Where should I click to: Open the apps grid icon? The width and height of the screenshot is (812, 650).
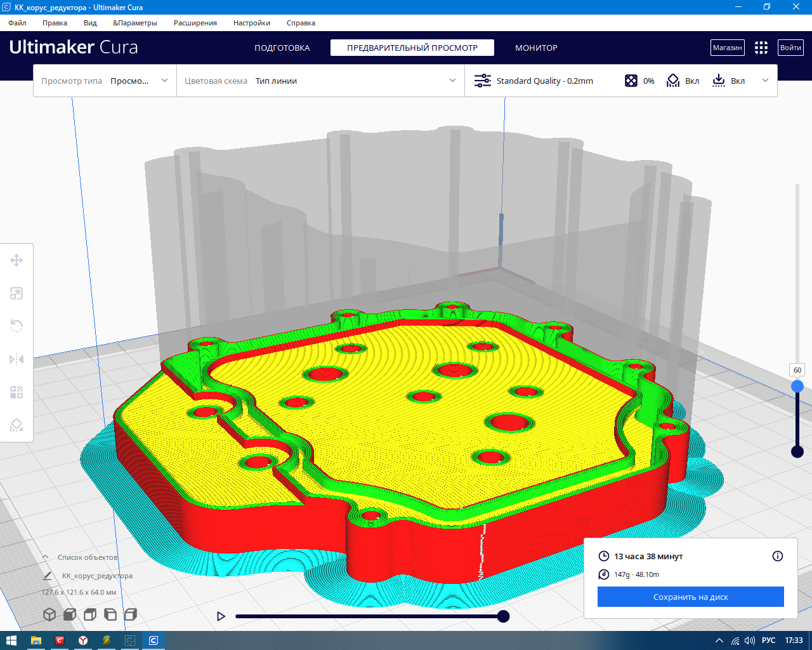pos(761,48)
